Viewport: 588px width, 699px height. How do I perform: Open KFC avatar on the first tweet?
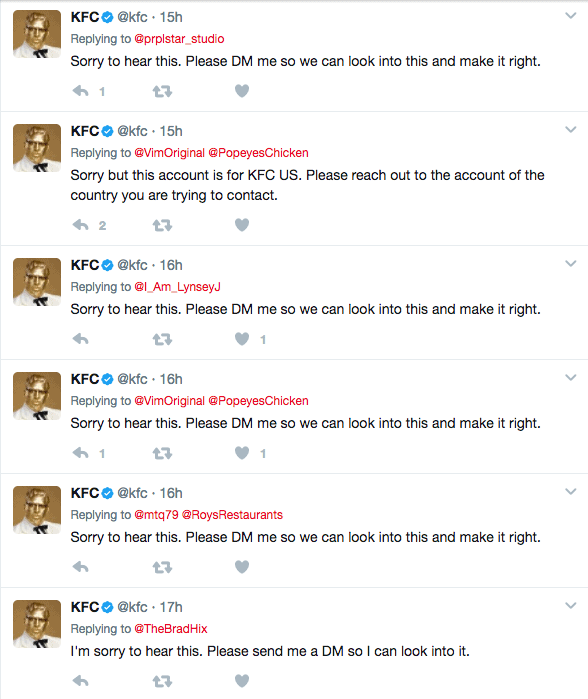(x=37, y=34)
